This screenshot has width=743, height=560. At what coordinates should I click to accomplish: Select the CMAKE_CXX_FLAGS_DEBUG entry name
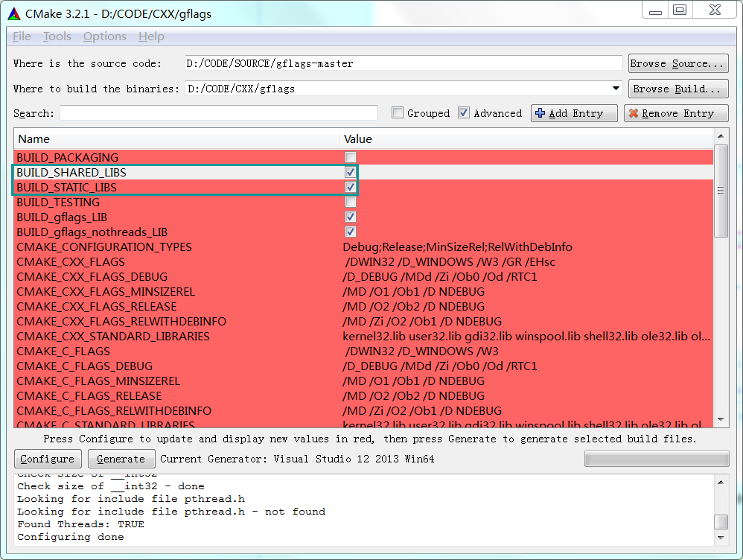[x=92, y=277]
